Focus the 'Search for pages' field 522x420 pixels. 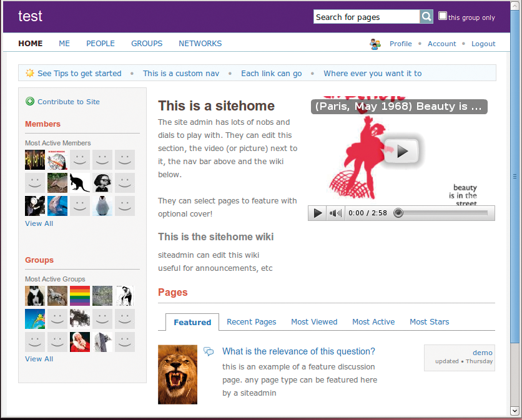click(367, 17)
